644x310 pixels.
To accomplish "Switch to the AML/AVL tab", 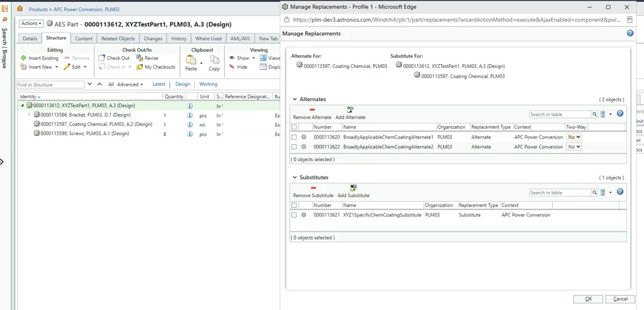I will (x=240, y=38).
